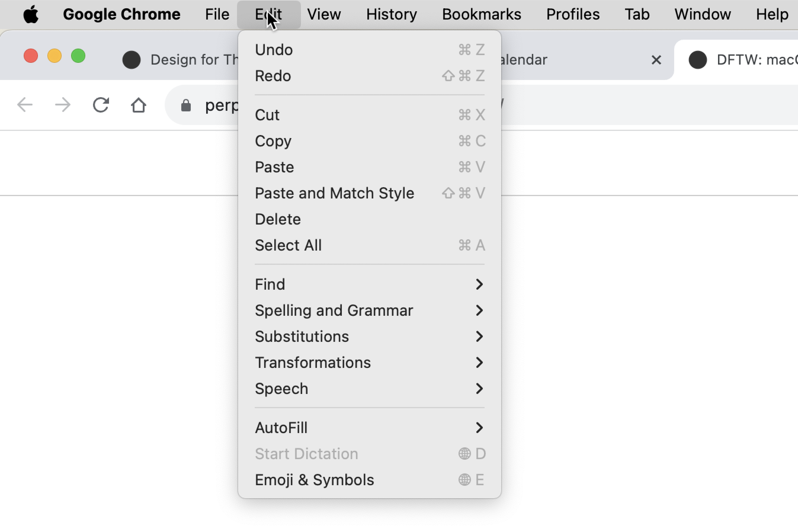Reload the page with refresh icon
This screenshot has width=798, height=532.
[101, 105]
